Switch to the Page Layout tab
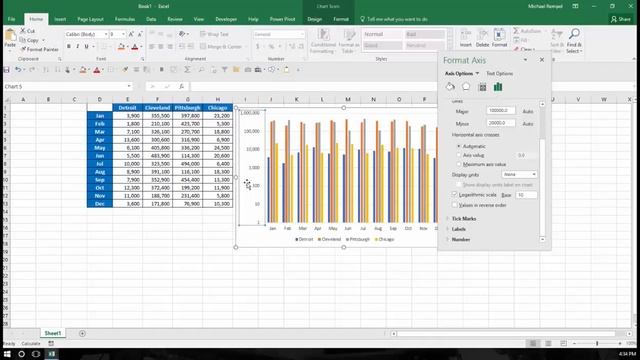This screenshot has width=640, height=360. 90,19
